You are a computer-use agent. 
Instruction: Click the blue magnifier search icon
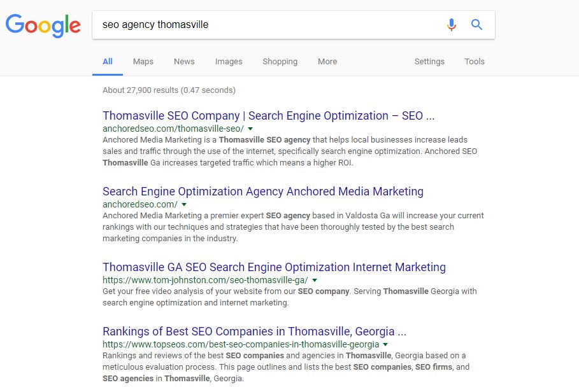click(476, 25)
